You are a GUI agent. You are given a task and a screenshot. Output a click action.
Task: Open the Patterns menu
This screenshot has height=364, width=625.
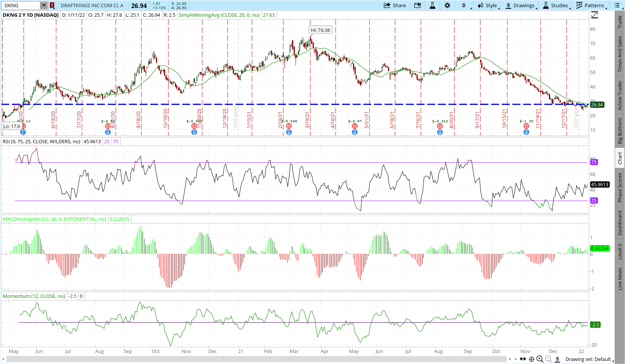coord(590,5)
